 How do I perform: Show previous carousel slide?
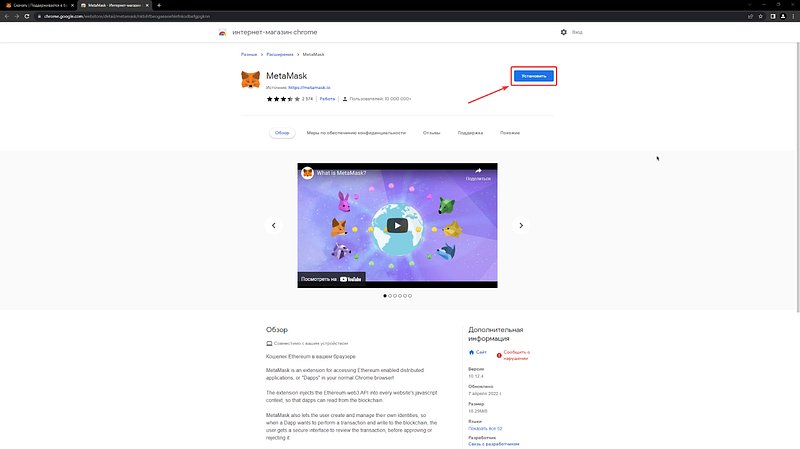click(x=273, y=226)
